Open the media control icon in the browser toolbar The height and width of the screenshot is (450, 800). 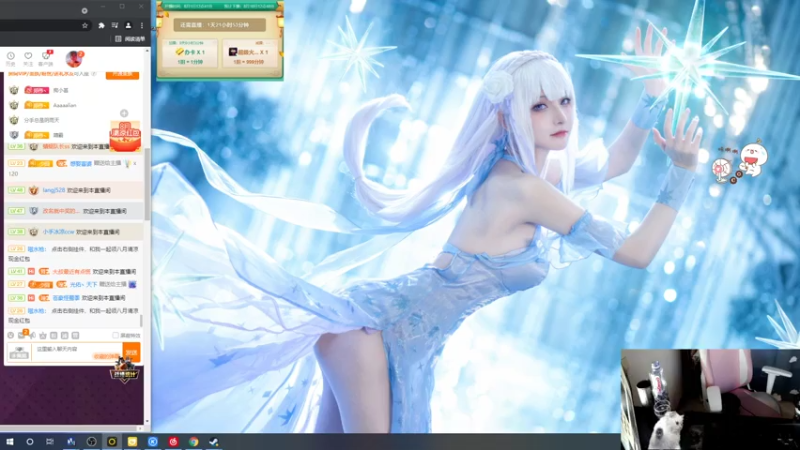[115, 26]
